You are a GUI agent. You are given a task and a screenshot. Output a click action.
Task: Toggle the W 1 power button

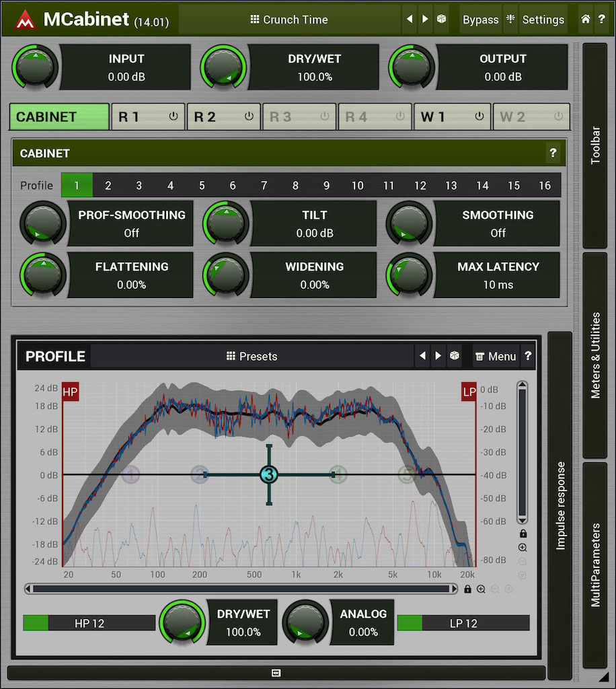[479, 116]
